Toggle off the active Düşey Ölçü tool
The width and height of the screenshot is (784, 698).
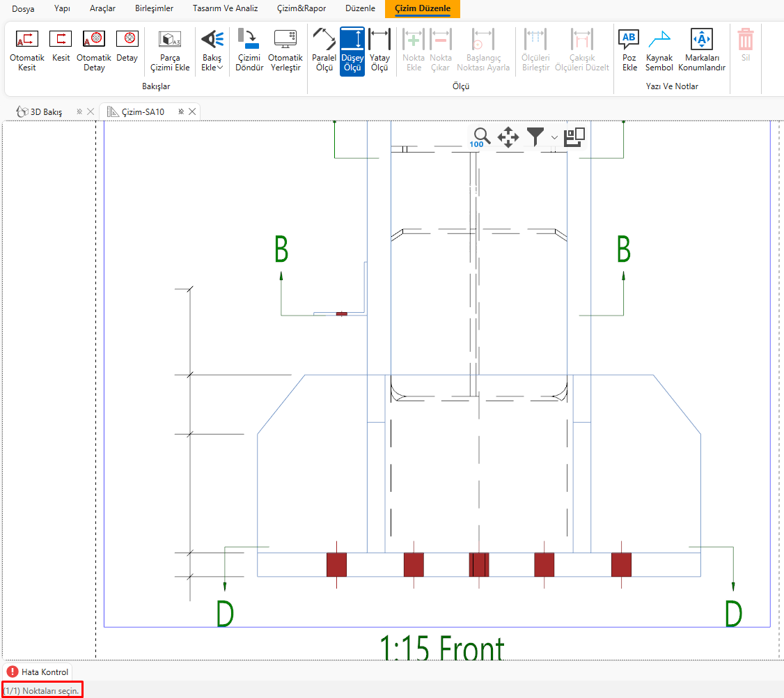tap(352, 50)
